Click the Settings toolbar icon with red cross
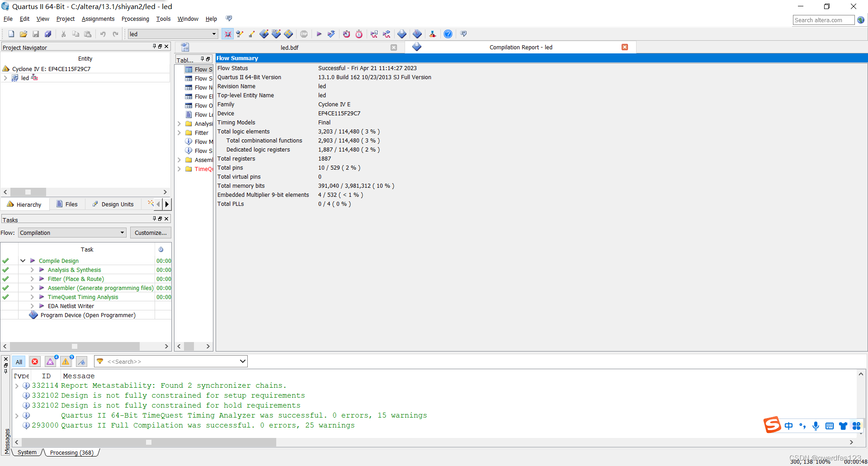Viewport: 868px width, 466px height. click(x=228, y=34)
